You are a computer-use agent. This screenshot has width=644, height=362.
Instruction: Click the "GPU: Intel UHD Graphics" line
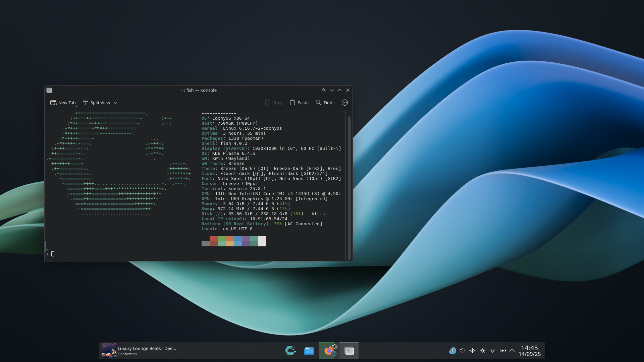tap(265, 199)
